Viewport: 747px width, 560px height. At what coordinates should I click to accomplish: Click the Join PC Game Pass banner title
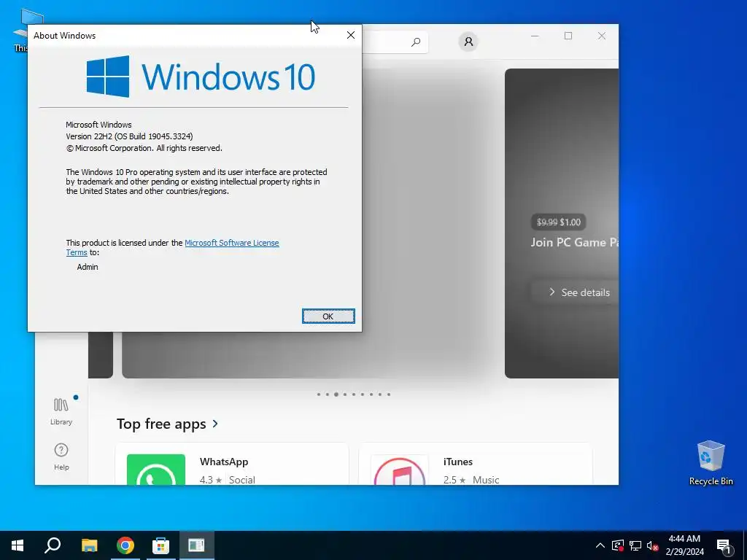click(x=575, y=242)
